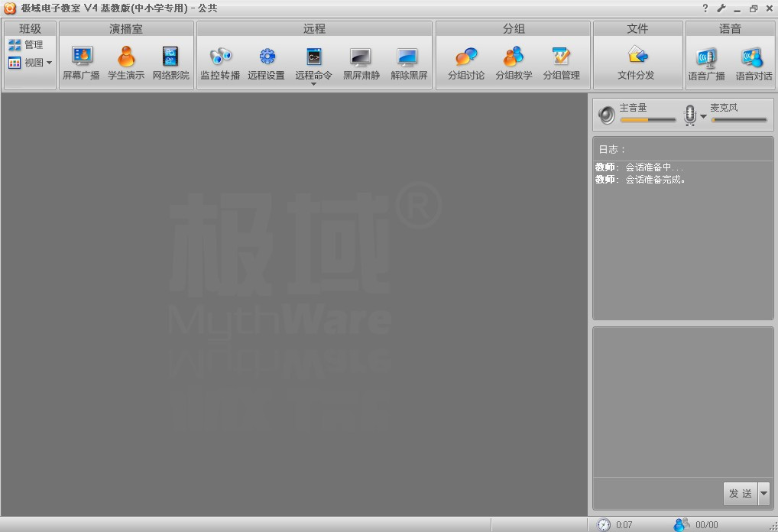
Task: Toggle the 麦克风 microphone icon
Action: coord(690,115)
